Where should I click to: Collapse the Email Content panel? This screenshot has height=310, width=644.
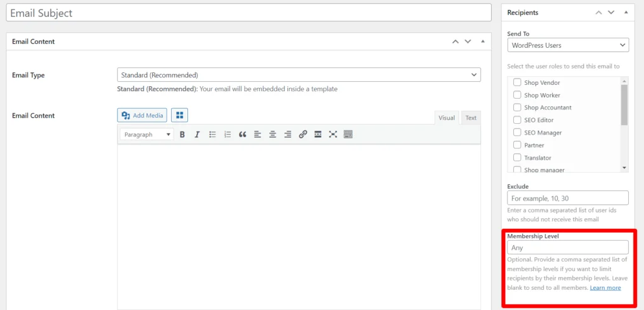point(483,42)
